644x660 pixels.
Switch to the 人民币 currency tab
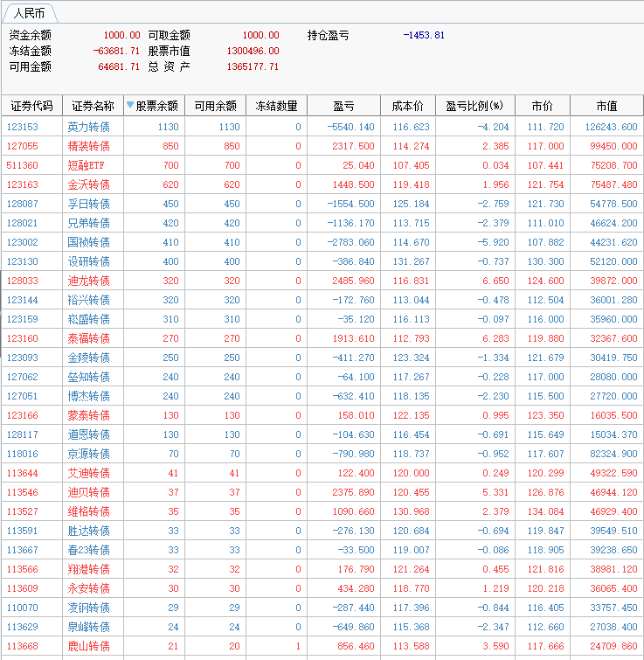[28, 14]
